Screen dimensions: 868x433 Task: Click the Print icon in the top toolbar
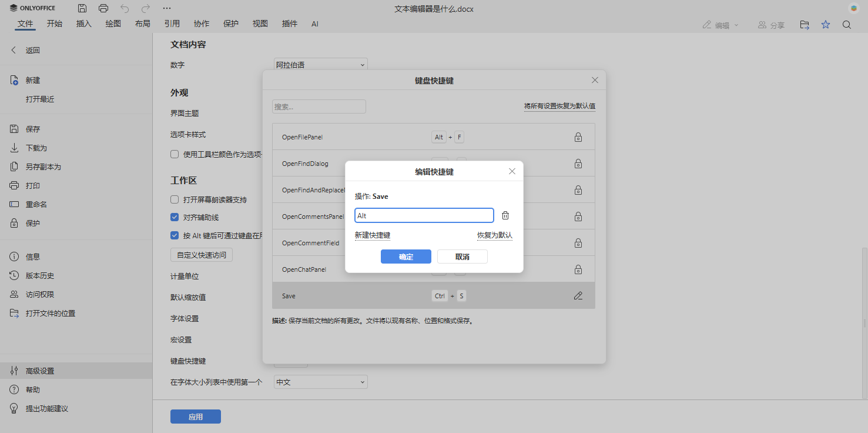103,8
